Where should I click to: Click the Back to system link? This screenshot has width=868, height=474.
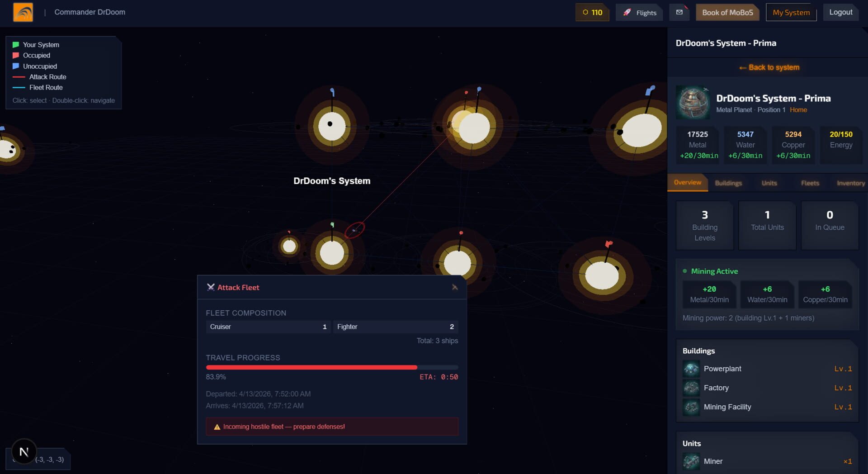click(769, 67)
